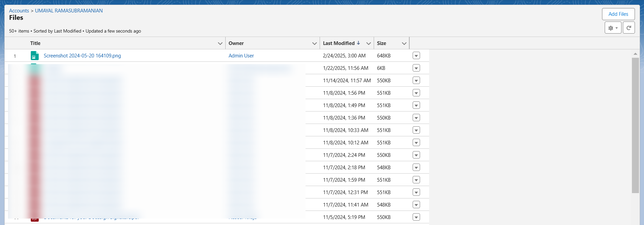The height and width of the screenshot is (225, 644).
Task: Open Title column options chevron
Action: (220, 43)
